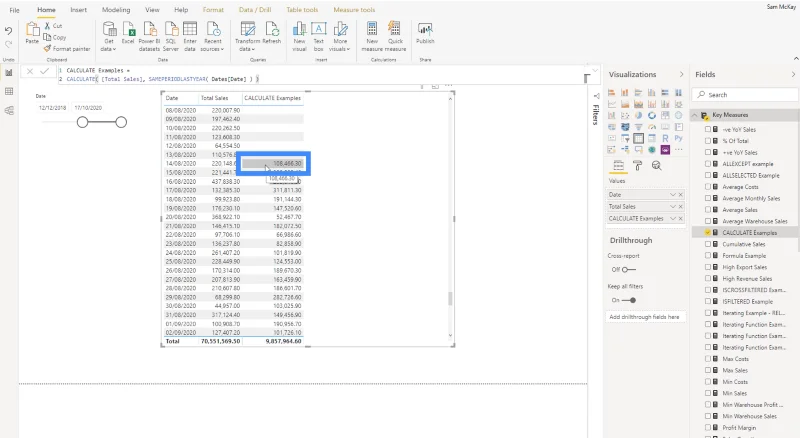Open the Data view in the left sidebar

tap(9, 91)
